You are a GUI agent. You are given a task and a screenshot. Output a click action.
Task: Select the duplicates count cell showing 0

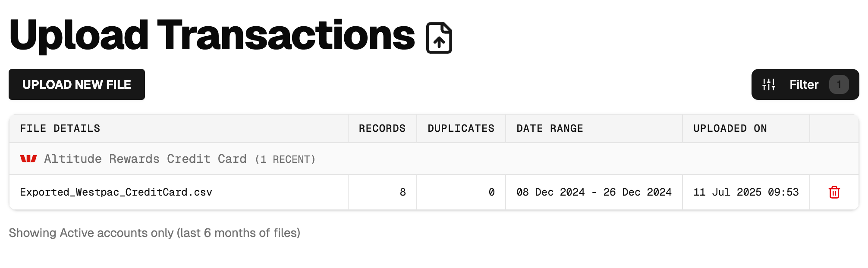point(491,192)
